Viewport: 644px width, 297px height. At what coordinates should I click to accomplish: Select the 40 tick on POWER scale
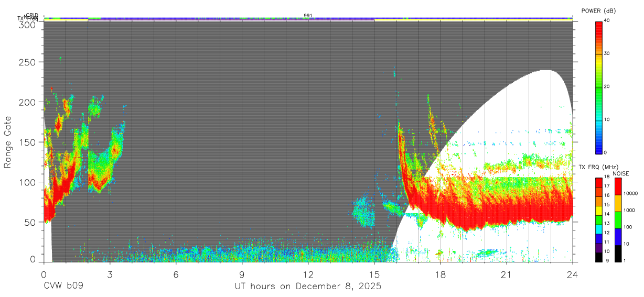click(x=607, y=20)
